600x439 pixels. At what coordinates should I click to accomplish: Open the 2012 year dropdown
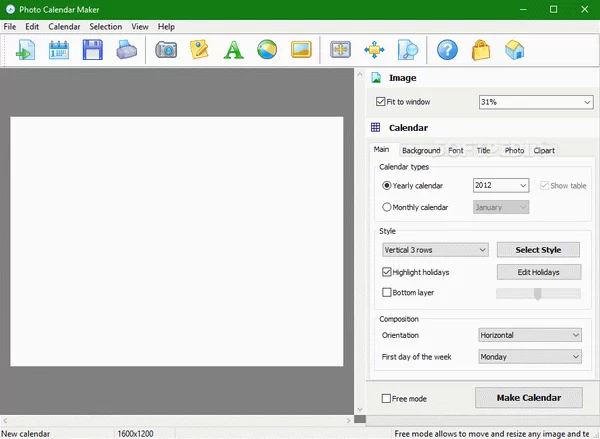point(501,186)
